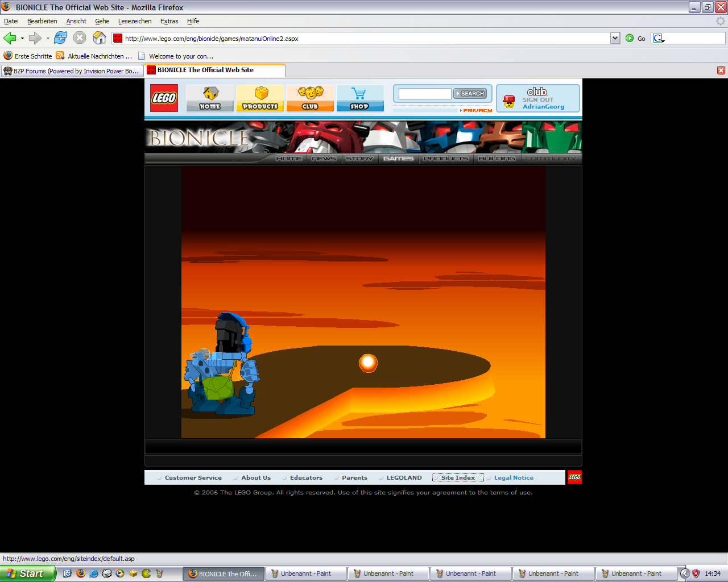Screen dimensions: 728x582
Task: Open the Bionicle STORY nav item
Action: pos(359,159)
